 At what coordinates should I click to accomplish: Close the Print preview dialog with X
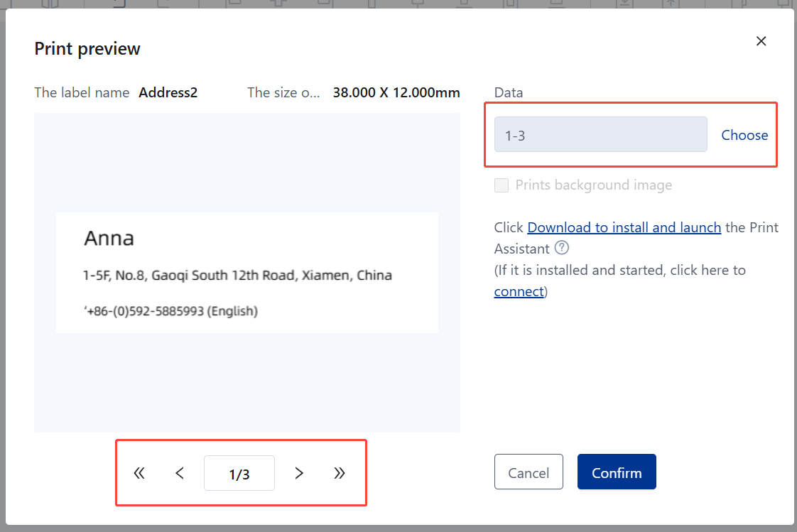tap(761, 41)
